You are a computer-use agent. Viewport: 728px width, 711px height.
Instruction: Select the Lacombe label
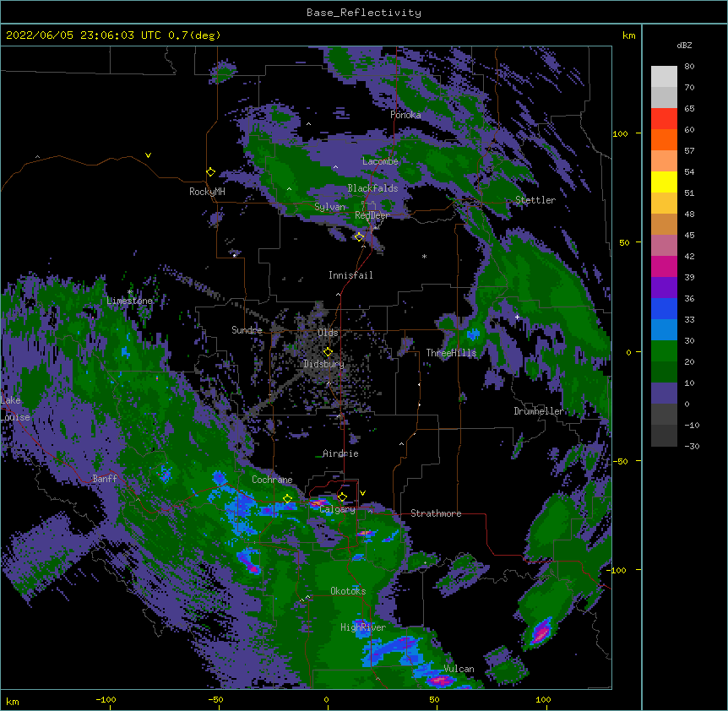pos(380,161)
